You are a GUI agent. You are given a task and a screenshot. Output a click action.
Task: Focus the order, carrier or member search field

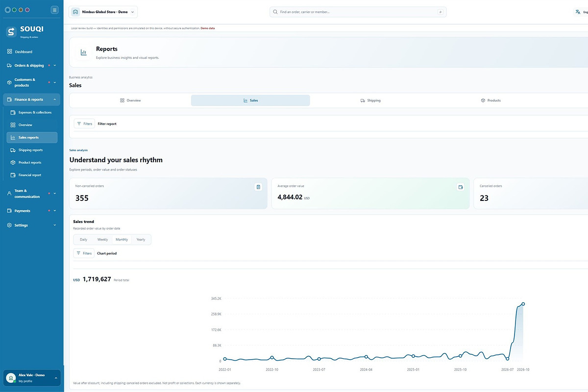pos(358,12)
